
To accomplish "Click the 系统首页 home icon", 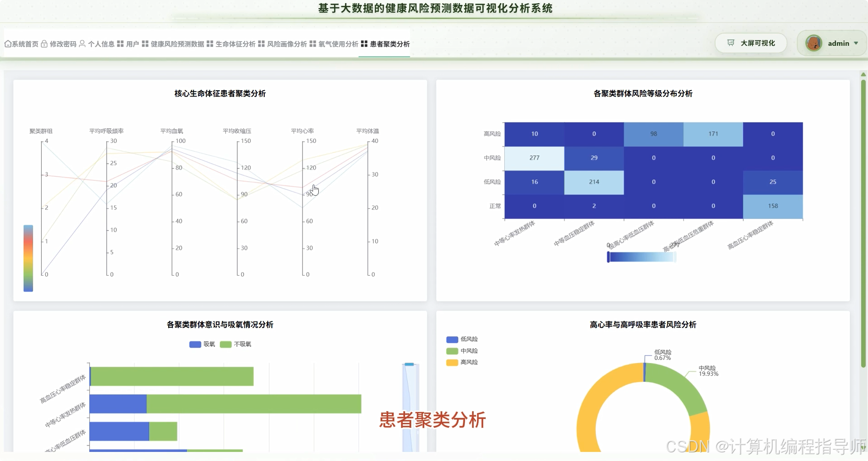I will (7, 44).
